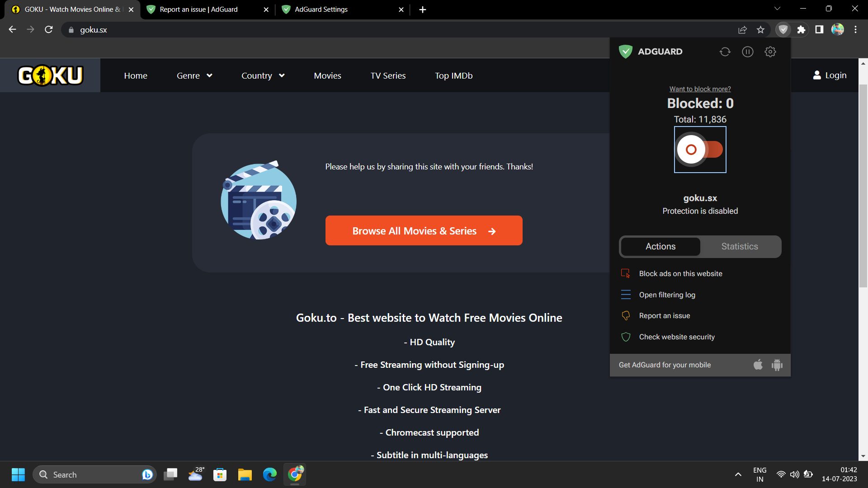The image size is (868, 488).
Task: Open Chrome extensions puzzle icon
Action: [801, 30]
